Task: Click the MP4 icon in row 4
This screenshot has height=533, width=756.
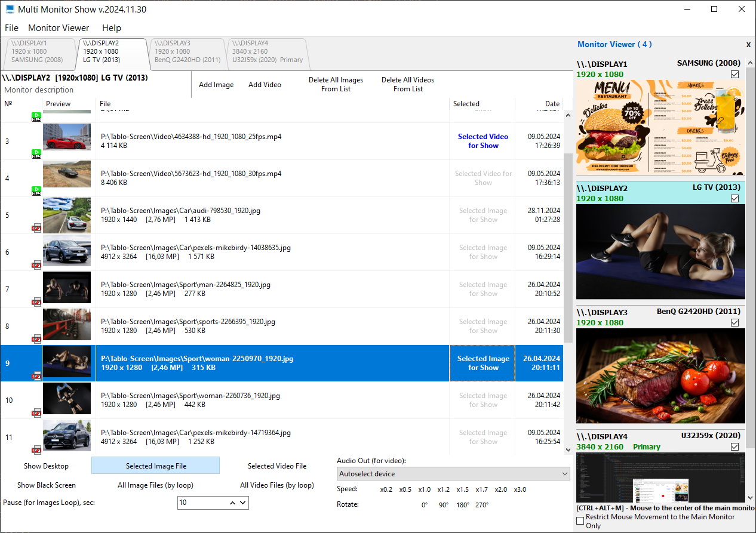Action: pyautogui.click(x=36, y=191)
